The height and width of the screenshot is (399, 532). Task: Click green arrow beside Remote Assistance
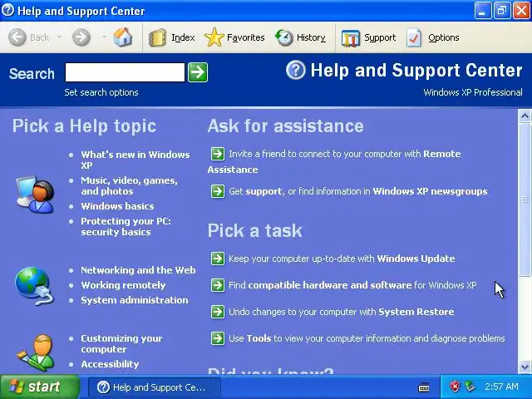(218, 154)
